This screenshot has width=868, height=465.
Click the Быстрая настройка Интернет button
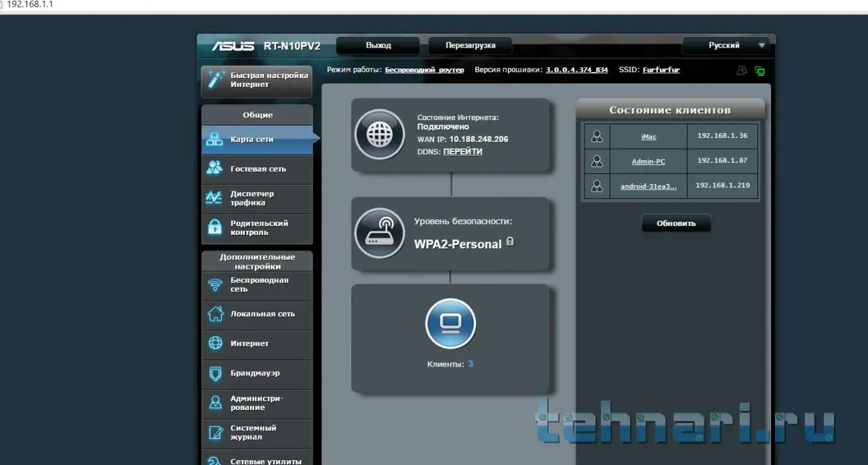(x=256, y=81)
